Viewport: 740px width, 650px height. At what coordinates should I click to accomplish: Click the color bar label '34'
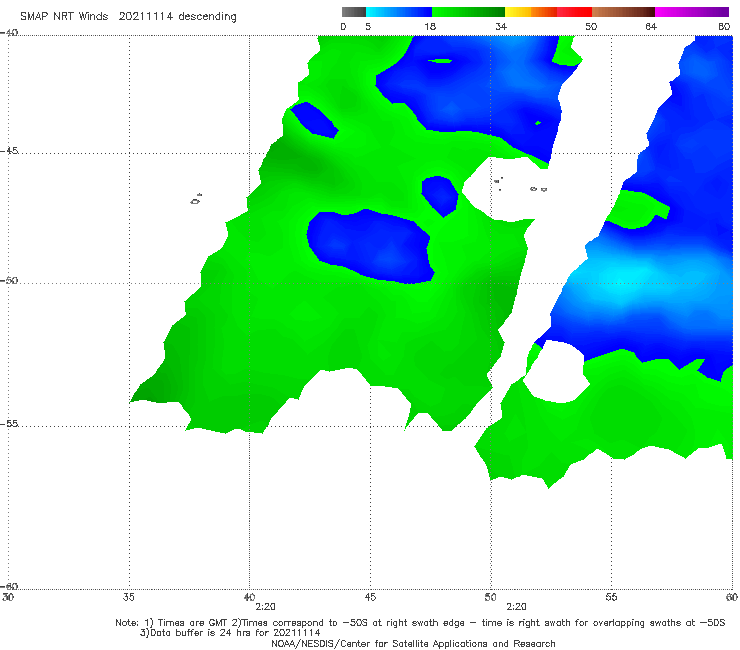[501, 27]
